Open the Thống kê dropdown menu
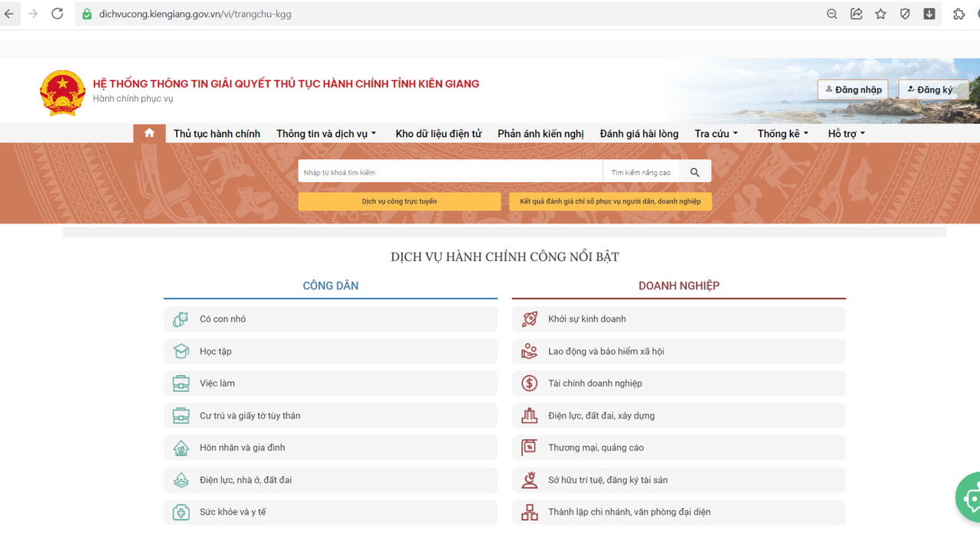The height and width of the screenshot is (551, 980). pos(782,134)
